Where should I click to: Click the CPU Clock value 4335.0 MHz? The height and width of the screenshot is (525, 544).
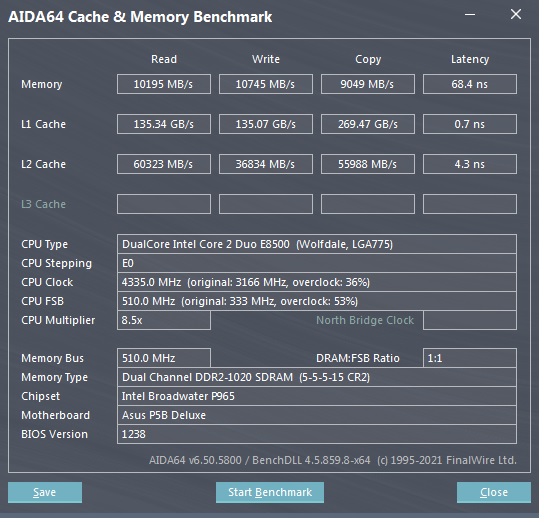317,282
